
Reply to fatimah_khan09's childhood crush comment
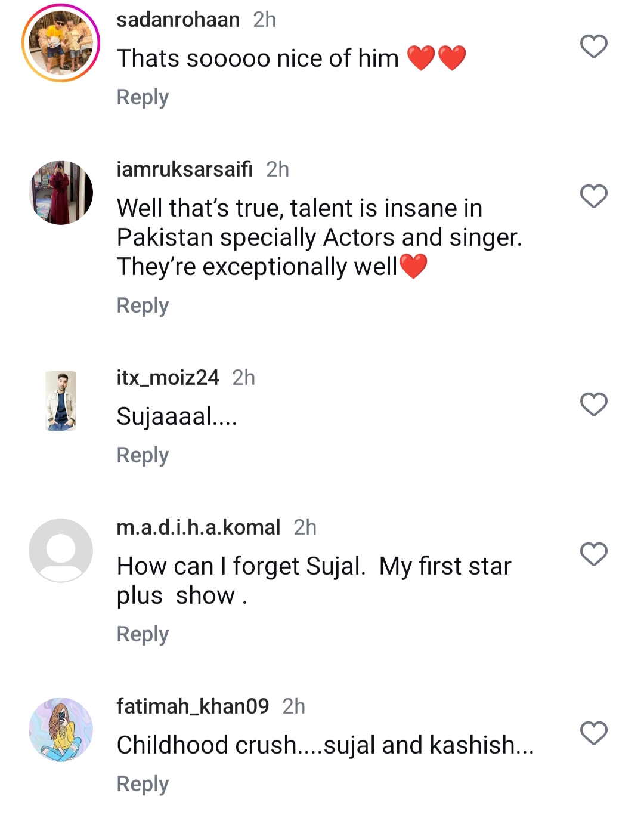[x=143, y=784]
